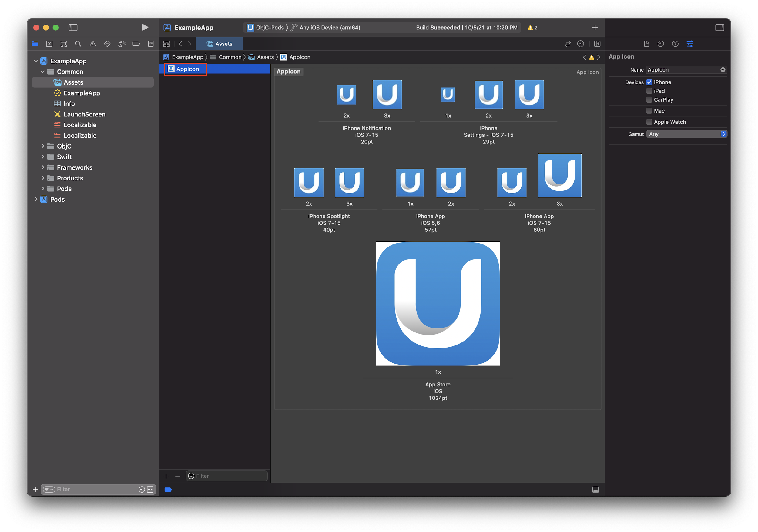Image resolution: width=758 pixels, height=532 pixels.
Task: Open the Quick Help inspector icon
Action: pyautogui.click(x=675, y=44)
